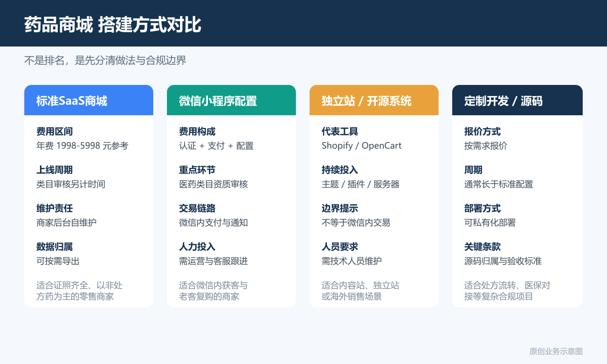Click the title 药品商城 搭建方式对比

pyautogui.click(x=113, y=24)
